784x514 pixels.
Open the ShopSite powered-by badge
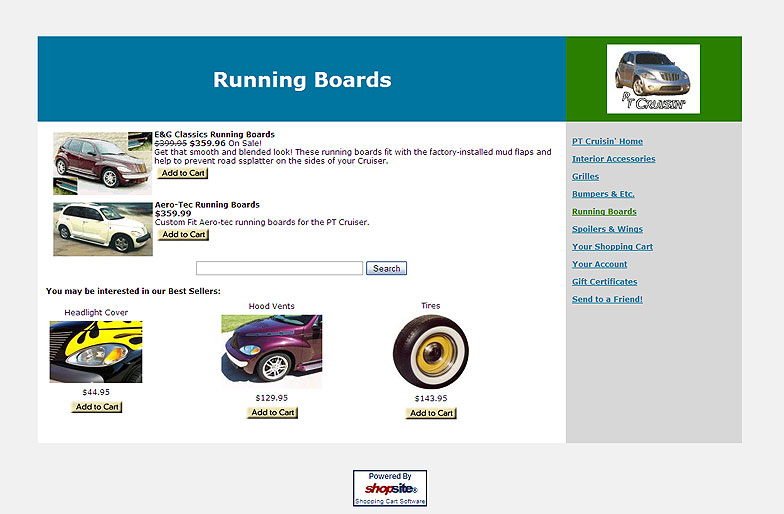pyautogui.click(x=390, y=488)
